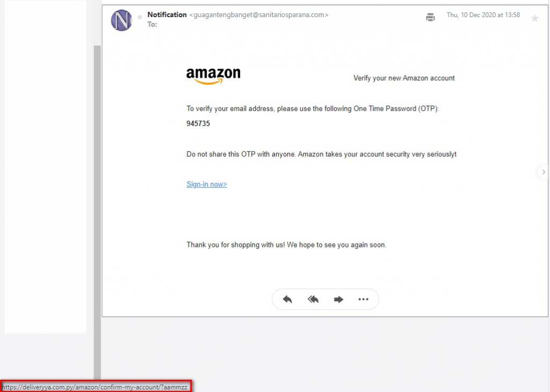Screen dimensions: 550x392
Task: Forward this email
Action: pos(338,299)
